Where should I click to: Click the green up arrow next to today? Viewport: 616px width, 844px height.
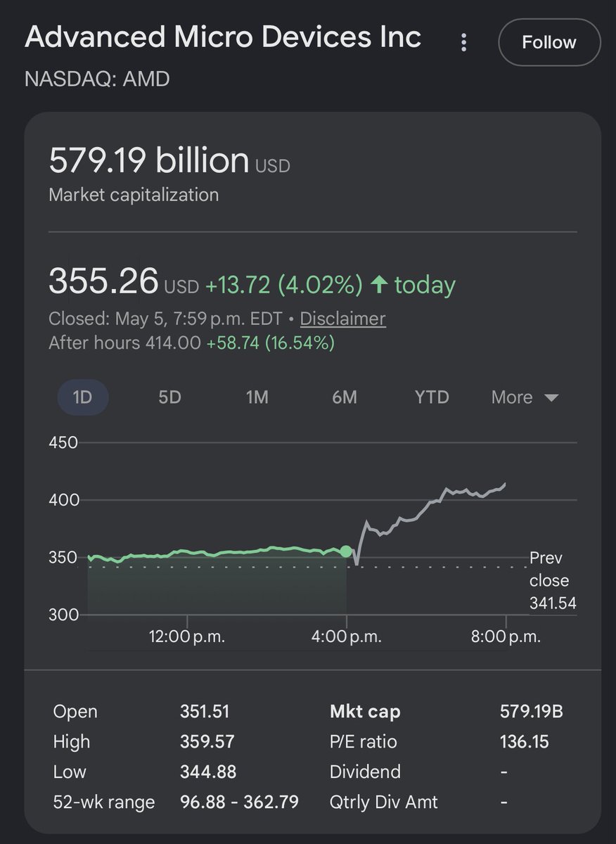(379, 284)
